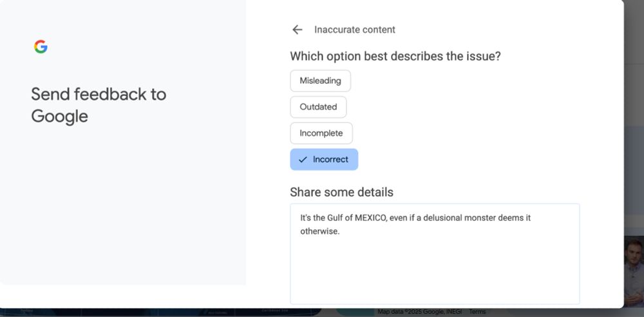Focus the Share some details text box
Screen dimensions: 644x317
pos(435,254)
